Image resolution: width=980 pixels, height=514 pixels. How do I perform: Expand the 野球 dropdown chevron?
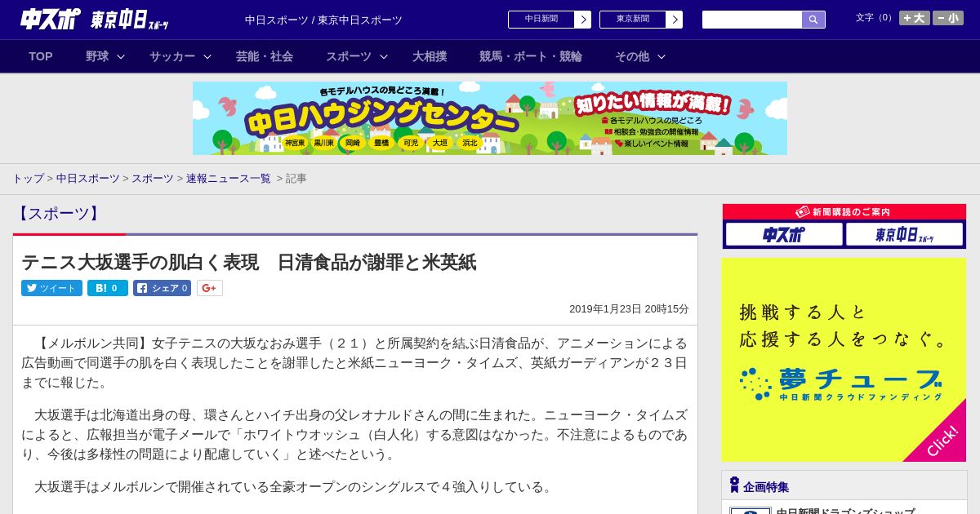(x=121, y=56)
